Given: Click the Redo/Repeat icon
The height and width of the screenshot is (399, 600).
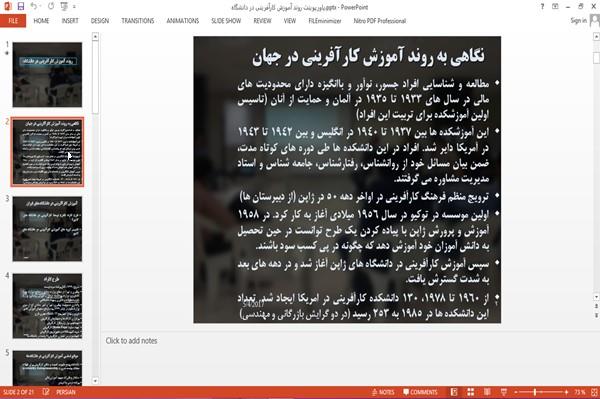Looking at the screenshot, I should point(51,6).
